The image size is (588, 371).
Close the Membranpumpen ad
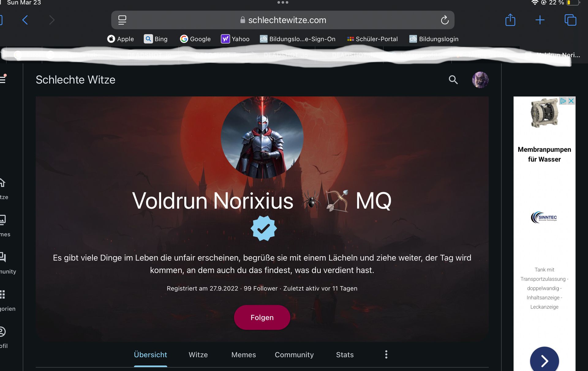point(571,101)
